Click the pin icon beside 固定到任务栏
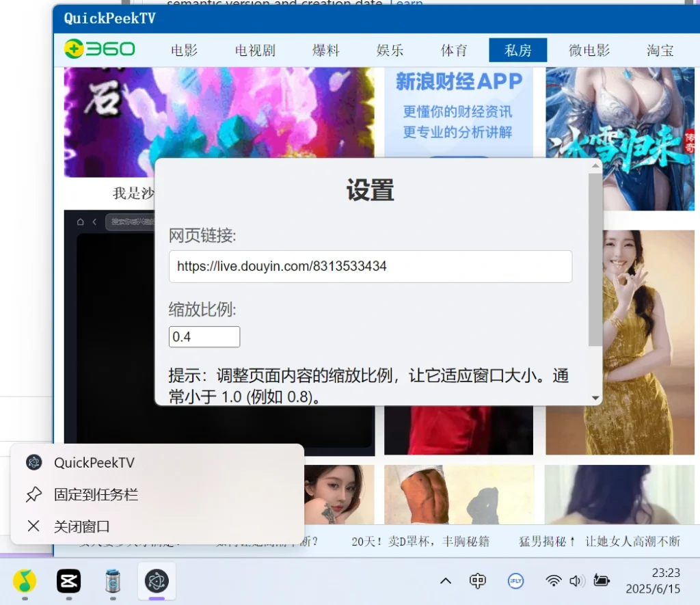This screenshot has height=605, width=700. click(x=34, y=494)
